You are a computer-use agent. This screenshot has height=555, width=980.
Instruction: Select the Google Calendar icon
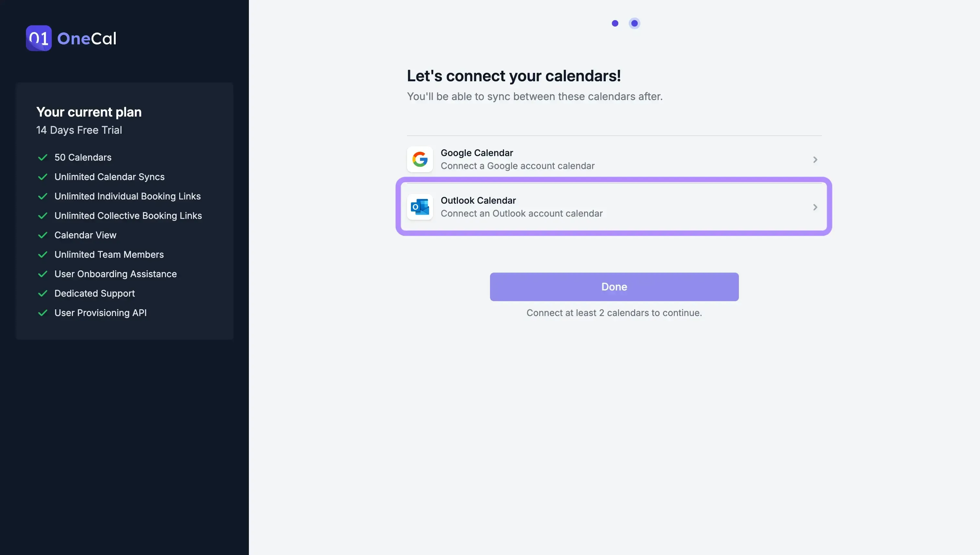tap(420, 159)
